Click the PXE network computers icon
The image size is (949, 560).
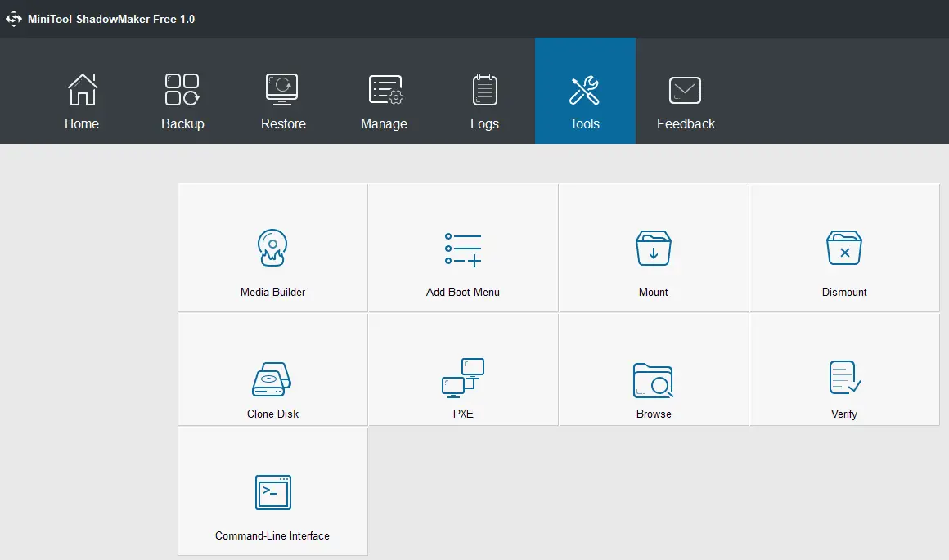point(463,378)
